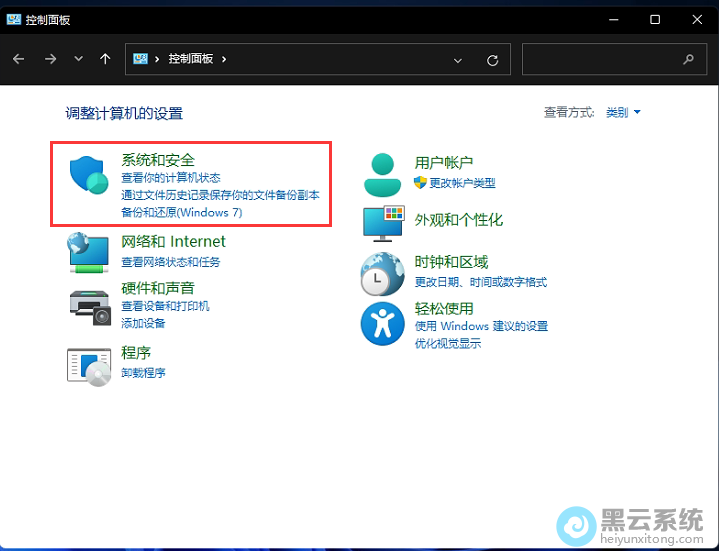The width and height of the screenshot is (719, 551).
Task: Click 控制面板 breadcrumb in address bar
Action: tap(190, 59)
